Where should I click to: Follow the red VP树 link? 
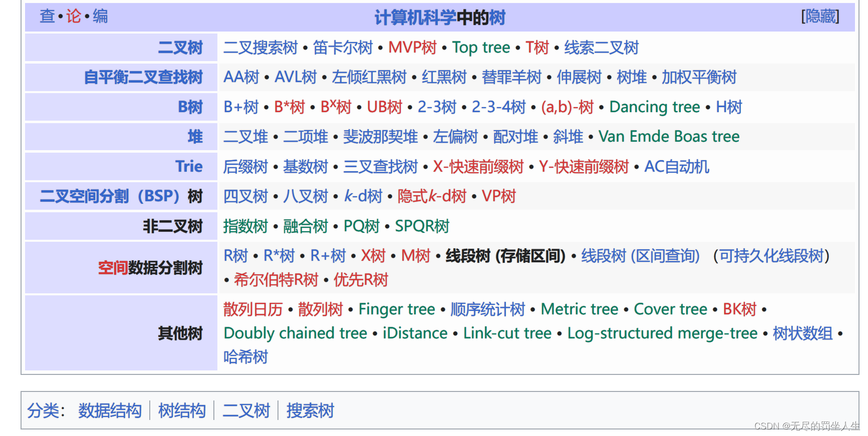pyautogui.click(x=499, y=196)
